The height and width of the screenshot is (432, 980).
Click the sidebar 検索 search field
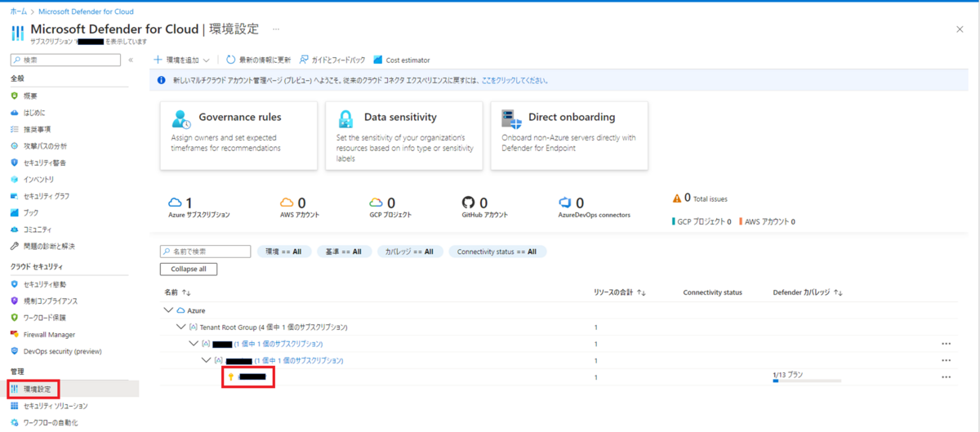[65, 60]
